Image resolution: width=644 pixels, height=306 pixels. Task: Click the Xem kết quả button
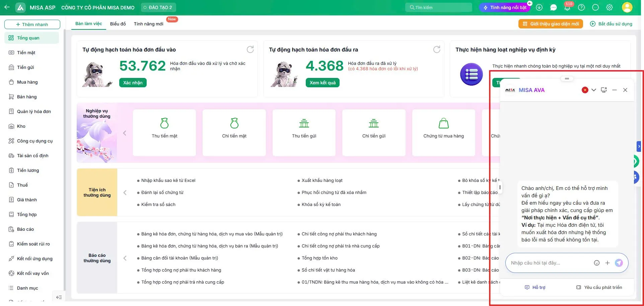(x=323, y=83)
